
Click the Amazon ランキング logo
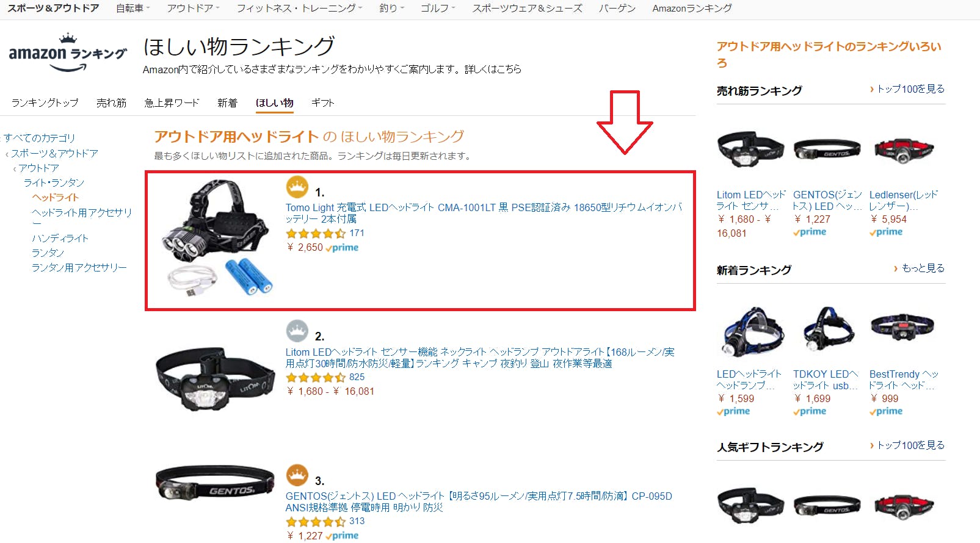click(68, 53)
